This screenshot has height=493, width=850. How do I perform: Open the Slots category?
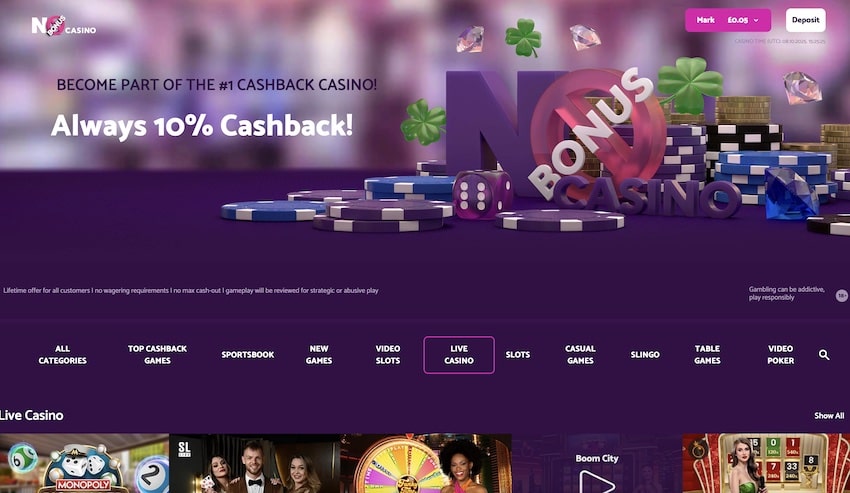pos(518,355)
